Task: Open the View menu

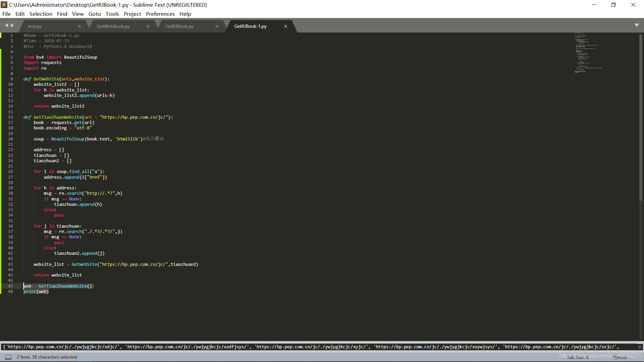Action: click(78, 14)
